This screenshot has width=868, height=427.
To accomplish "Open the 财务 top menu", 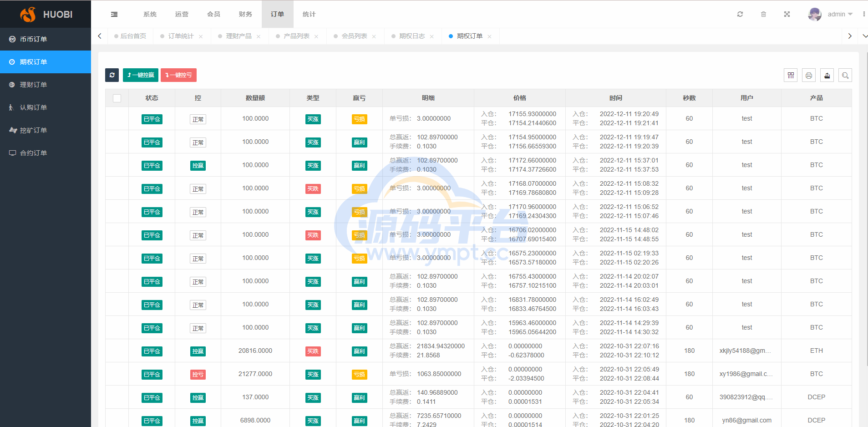I will [x=245, y=14].
